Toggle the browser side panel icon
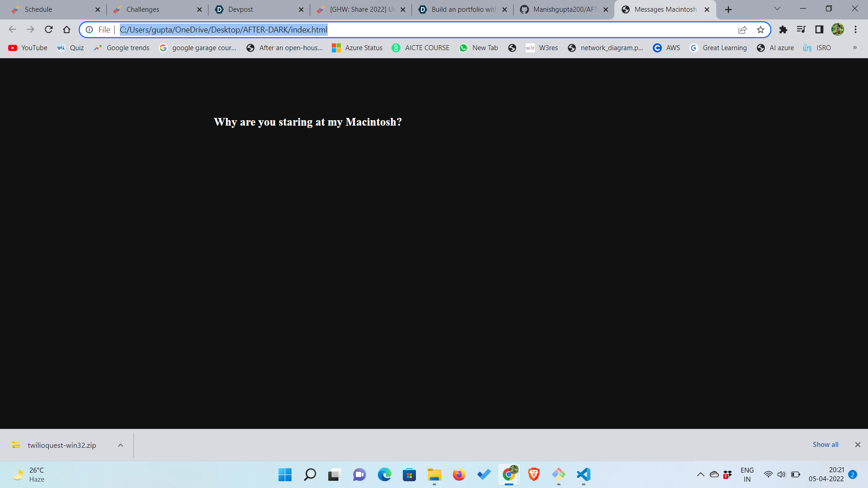868x488 pixels. [x=819, y=30]
